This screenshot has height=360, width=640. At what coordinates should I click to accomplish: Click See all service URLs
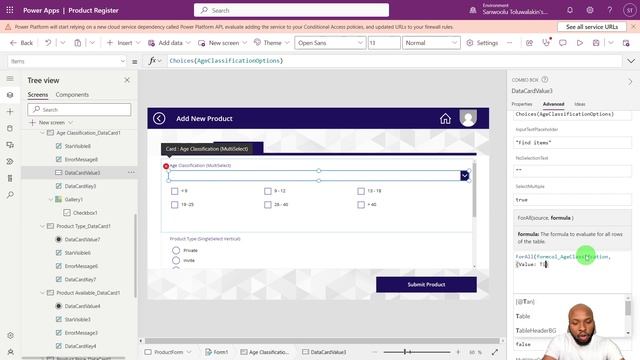[592, 27]
